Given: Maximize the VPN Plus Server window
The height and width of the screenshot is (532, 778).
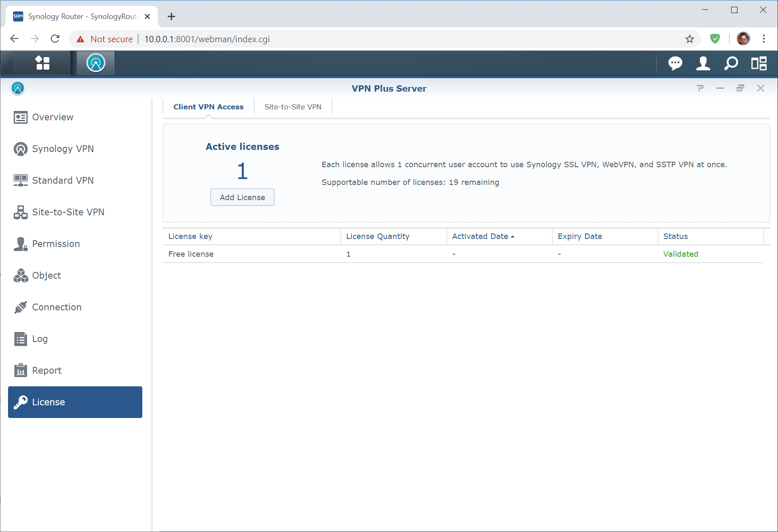Looking at the screenshot, I should tap(740, 88).
